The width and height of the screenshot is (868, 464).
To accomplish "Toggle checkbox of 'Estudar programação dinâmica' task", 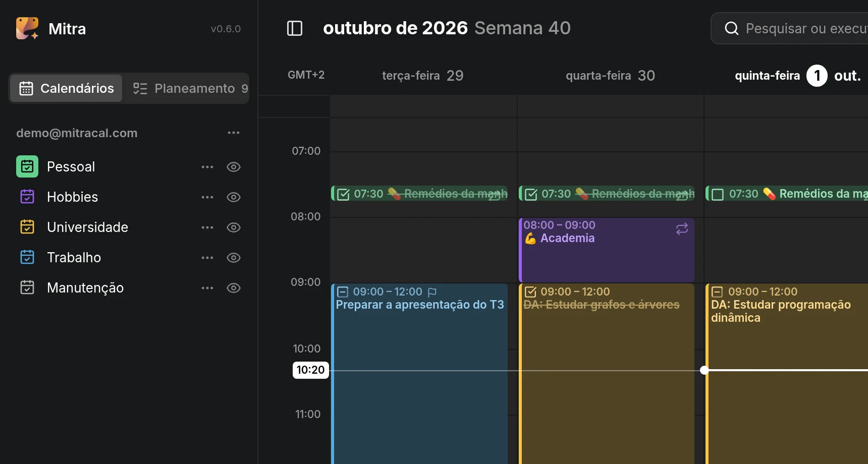I will tap(717, 292).
